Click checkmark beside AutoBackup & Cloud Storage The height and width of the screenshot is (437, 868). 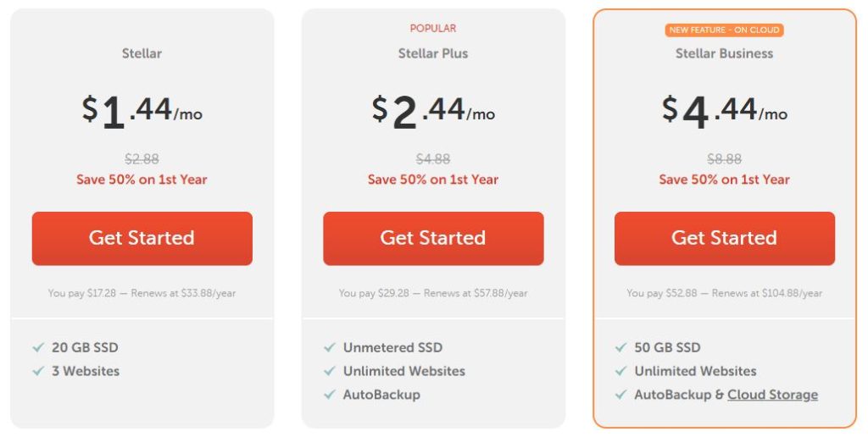click(x=620, y=395)
